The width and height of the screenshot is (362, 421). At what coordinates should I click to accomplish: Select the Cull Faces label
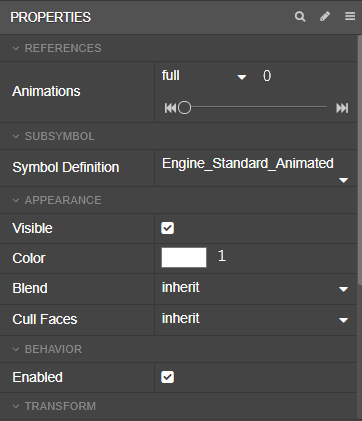coord(45,319)
